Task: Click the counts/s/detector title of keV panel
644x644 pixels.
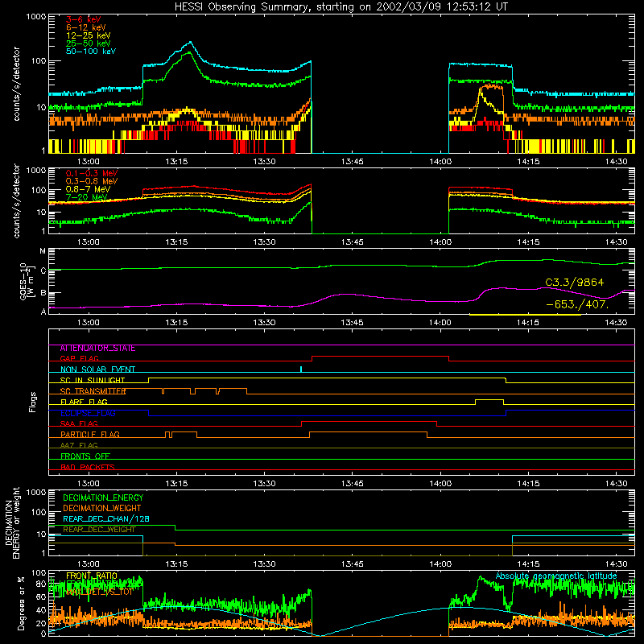Action: tap(16, 84)
